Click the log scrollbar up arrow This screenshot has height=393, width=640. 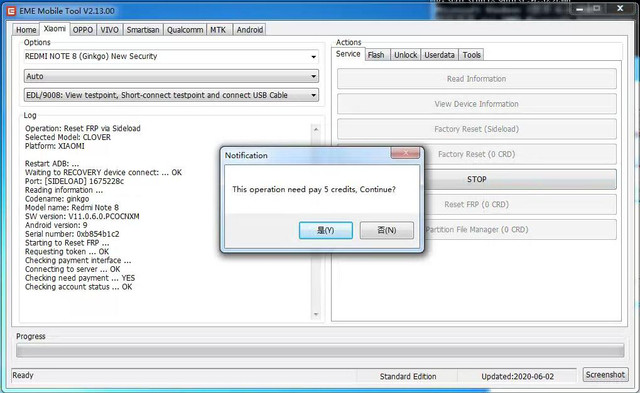point(316,129)
